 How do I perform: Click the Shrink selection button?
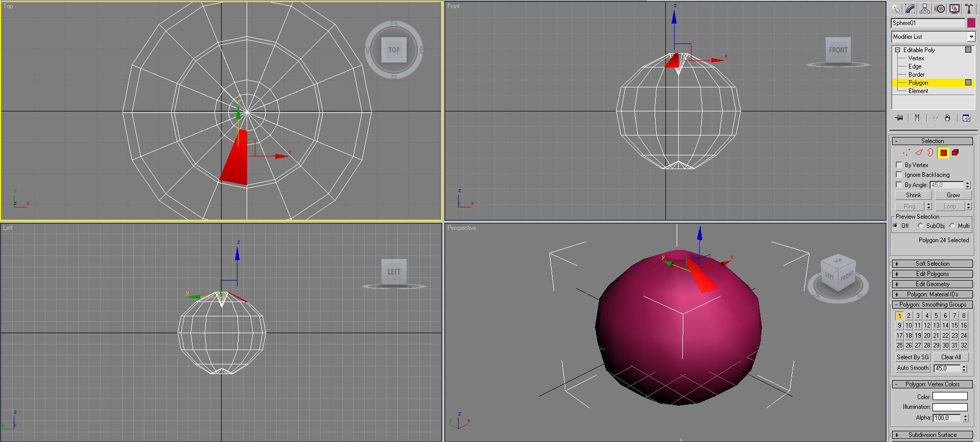(x=914, y=195)
